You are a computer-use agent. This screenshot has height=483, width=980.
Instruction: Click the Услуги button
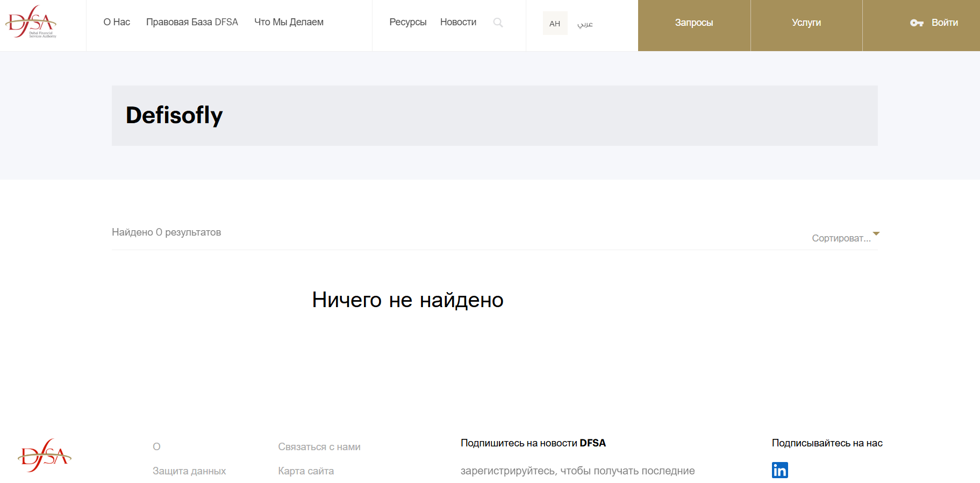click(806, 25)
